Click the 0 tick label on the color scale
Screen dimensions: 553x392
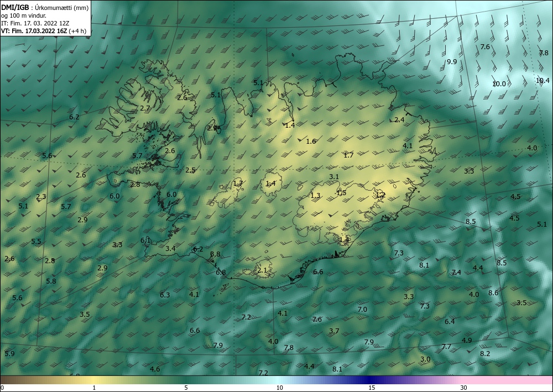tap(2, 388)
